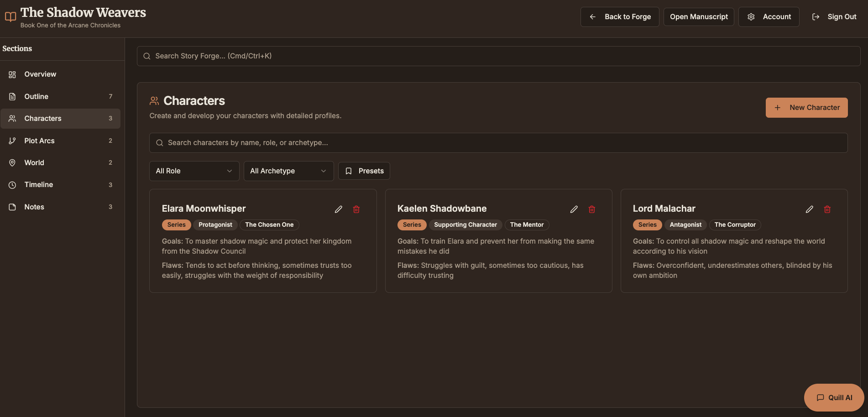Edit Kaelen Shadowbane with pencil icon

click(x=574, y=209)
